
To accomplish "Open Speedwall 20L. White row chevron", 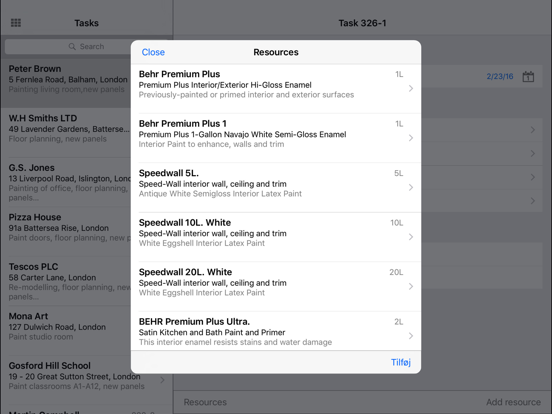I will 411,287.
